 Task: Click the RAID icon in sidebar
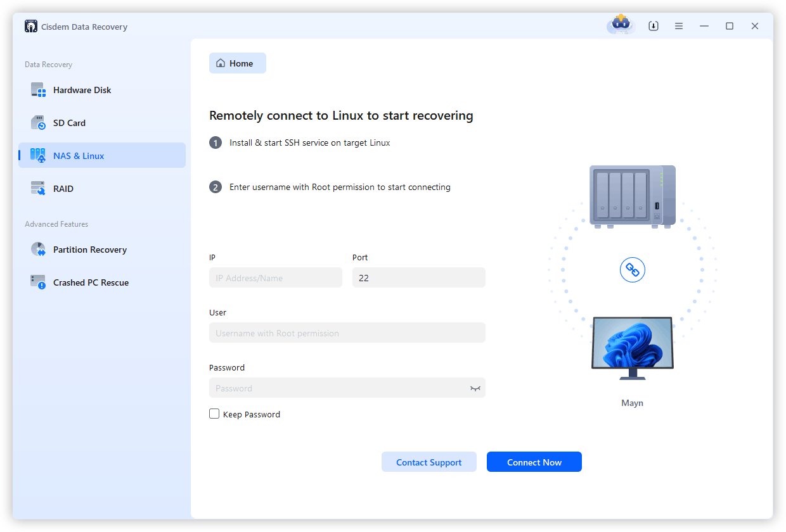tap(39, 189)
